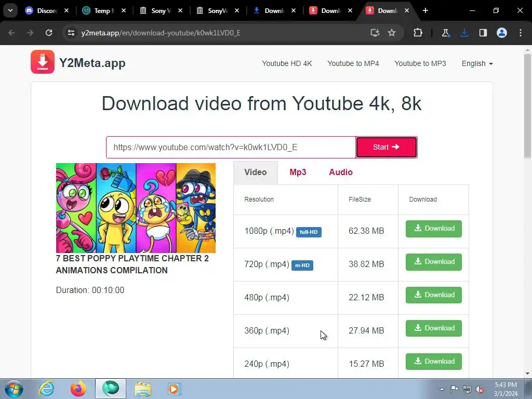Close the Discord tab

tap(66, 10)
